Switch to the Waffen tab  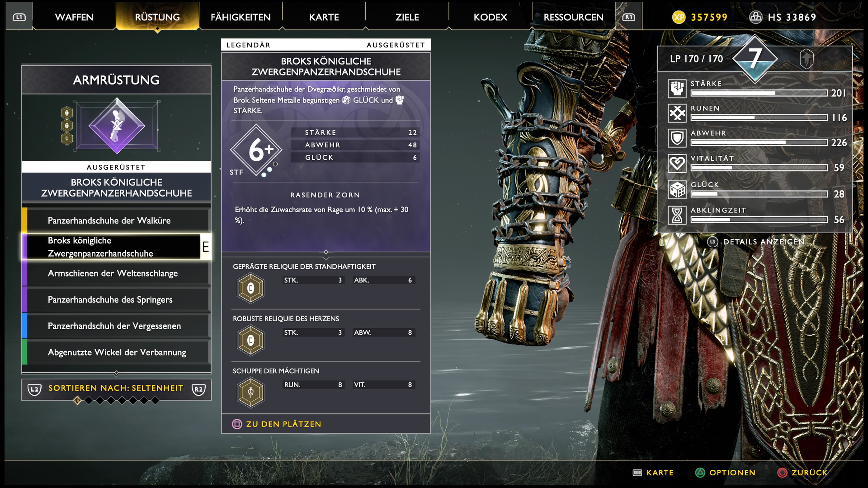74,17
